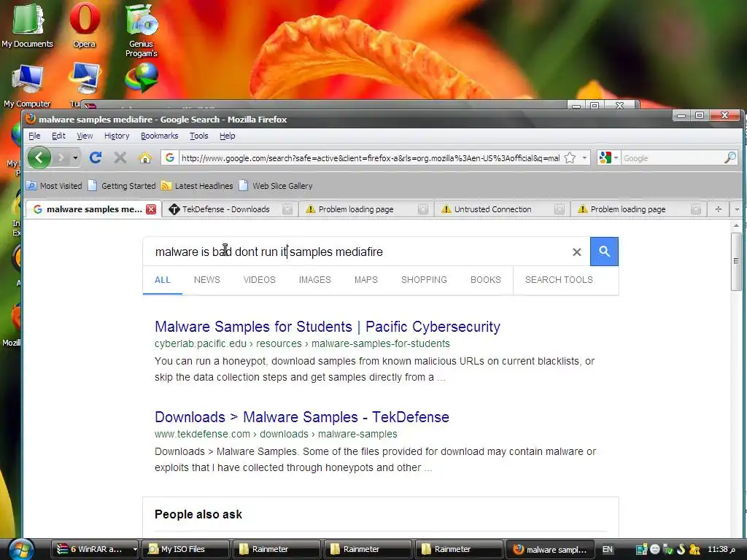747x560 pixels.
Task: Open Malware Samples for Students result
Action: (x=328, y=327)
